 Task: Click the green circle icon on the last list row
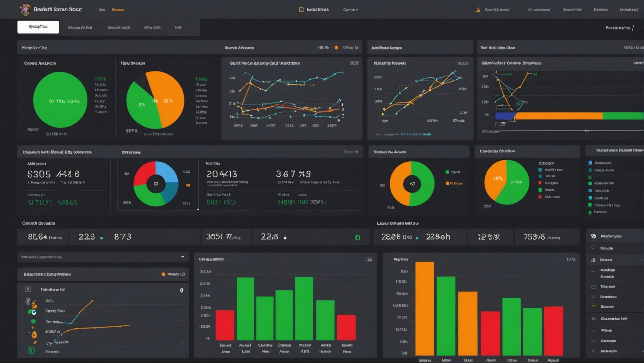31,350
